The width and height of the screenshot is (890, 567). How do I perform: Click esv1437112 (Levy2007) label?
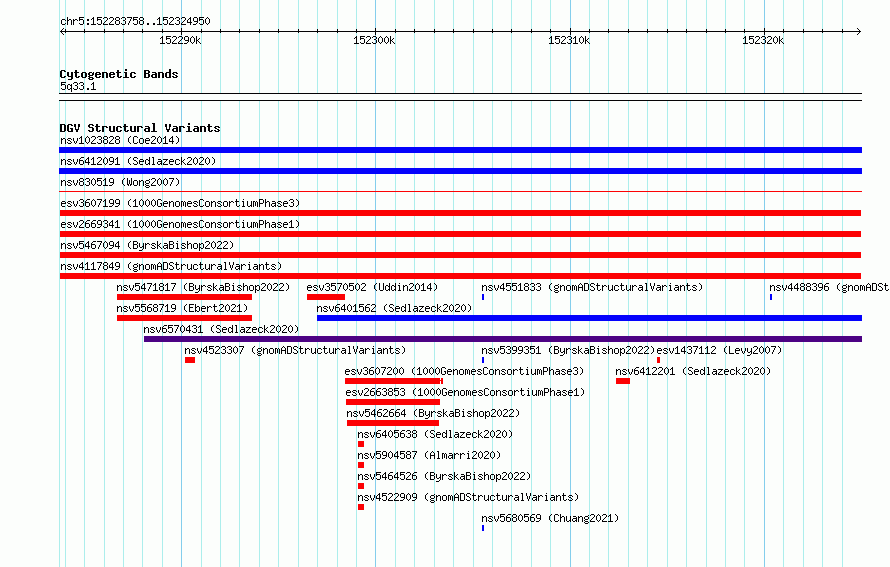(x=719, y=350)
